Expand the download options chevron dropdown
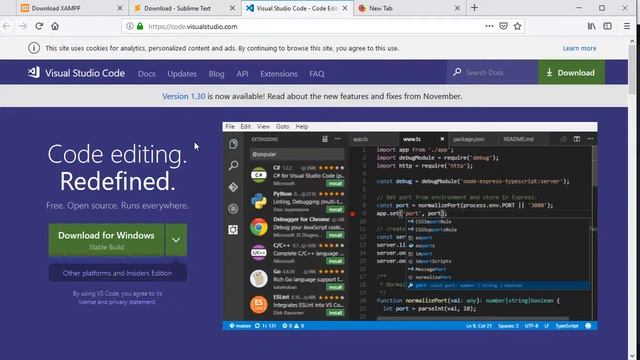Viewport: 640px width, 360px height. click(176, 240)
